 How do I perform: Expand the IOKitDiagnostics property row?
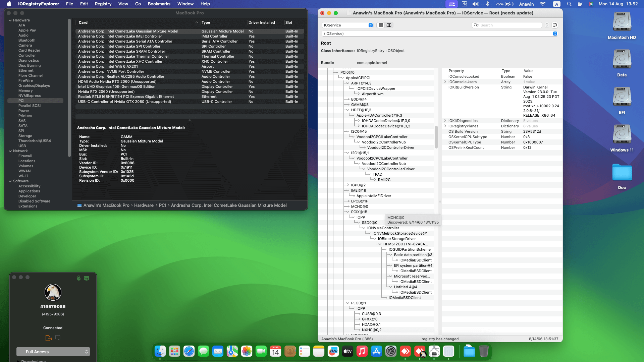[x=445, y=121]
